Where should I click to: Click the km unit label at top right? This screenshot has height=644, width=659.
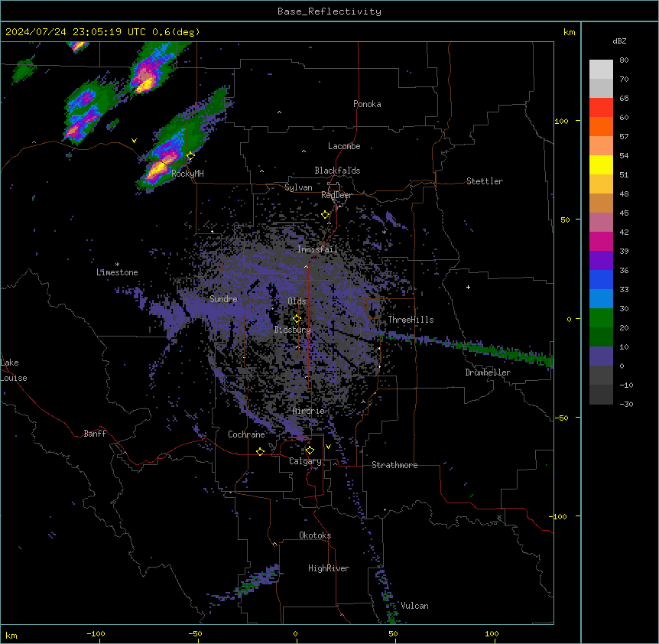coord(570,32)
